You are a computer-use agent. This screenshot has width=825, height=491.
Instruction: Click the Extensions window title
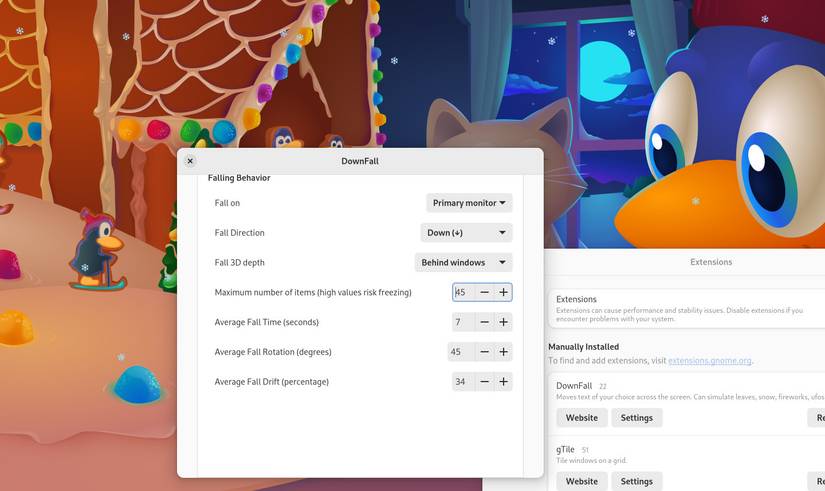711,262
